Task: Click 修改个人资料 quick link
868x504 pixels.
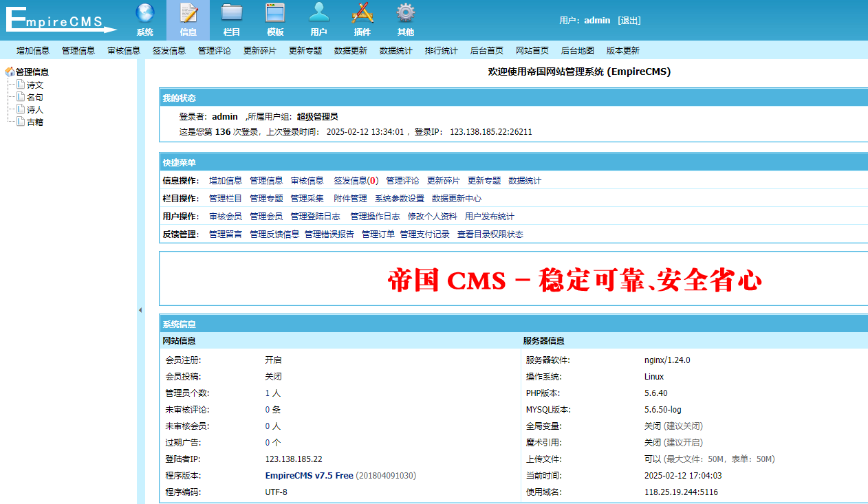Action: tap(433, 217)
